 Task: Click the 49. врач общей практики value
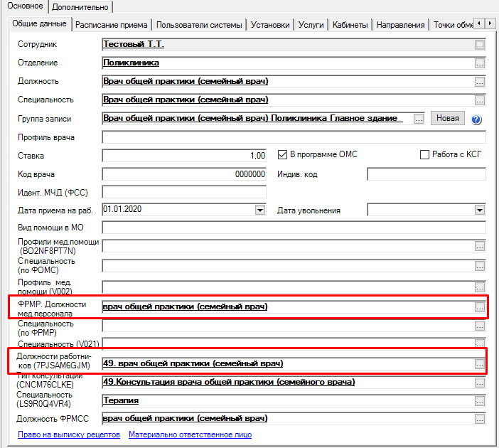point(193,363)
